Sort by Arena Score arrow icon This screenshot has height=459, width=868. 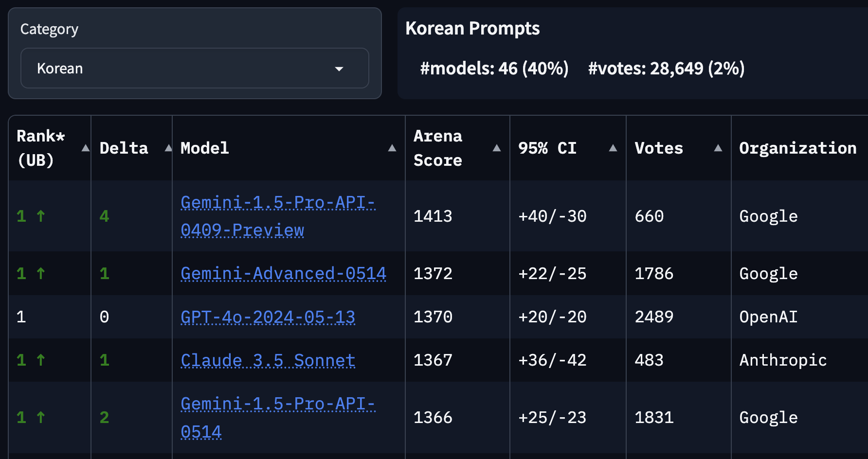pos(497,148)
